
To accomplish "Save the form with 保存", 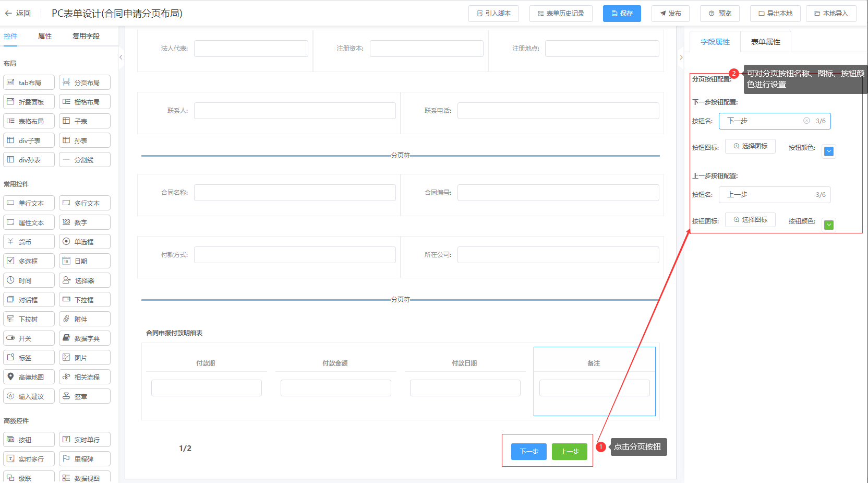I will click(x=622, y=14).
